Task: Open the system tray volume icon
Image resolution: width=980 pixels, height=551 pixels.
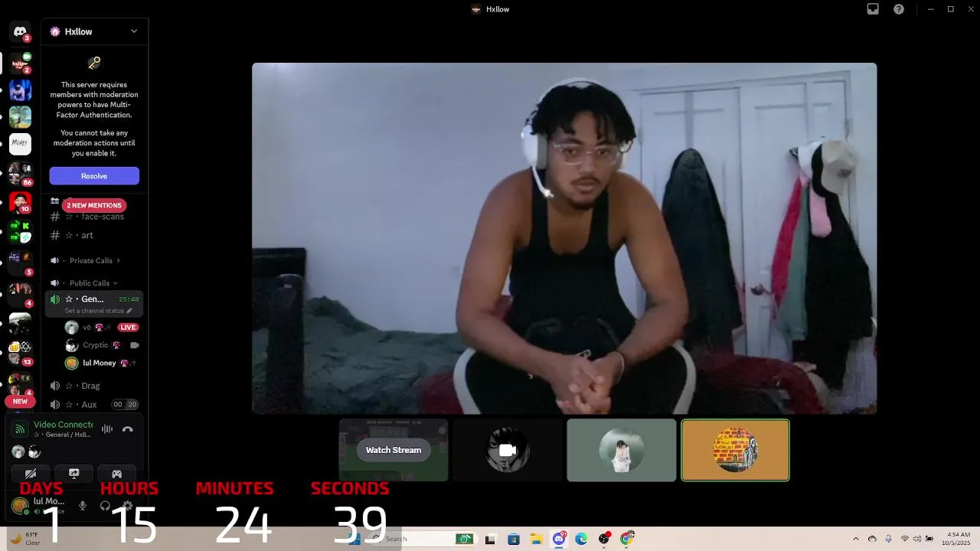Action: click(917, 539)
